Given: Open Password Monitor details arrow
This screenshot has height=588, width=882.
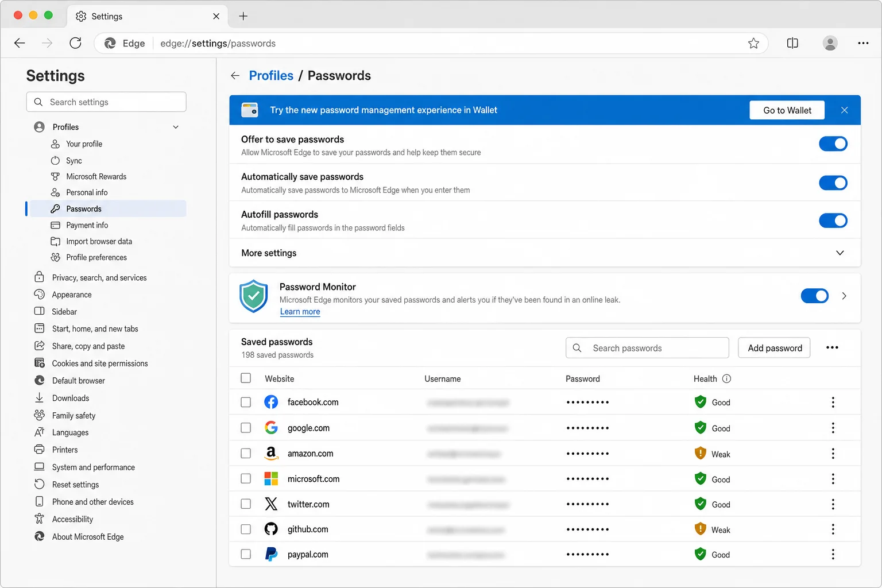Looking at the screenshot, I should (x=844, y=296).
